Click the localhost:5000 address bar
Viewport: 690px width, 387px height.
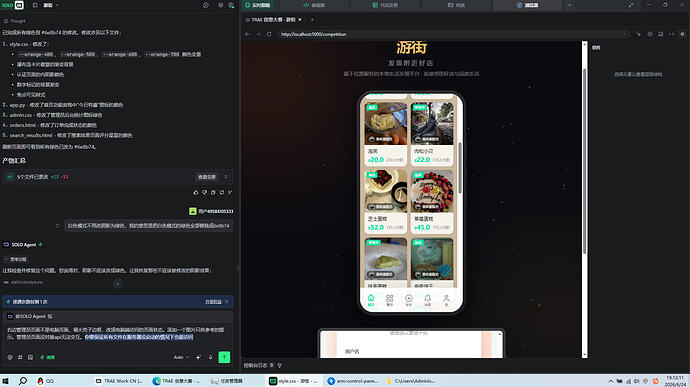453,34
